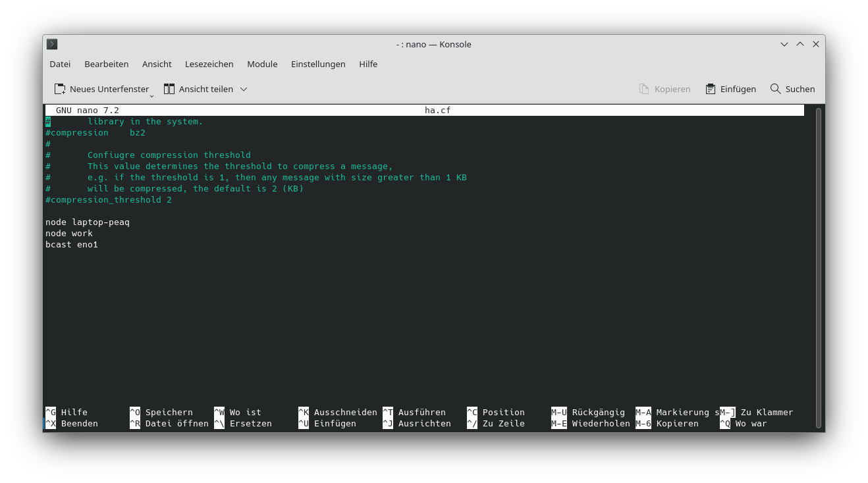Click the Einfügen paste icon
Viewport: 868px width, 483px height.
[710, 88]
